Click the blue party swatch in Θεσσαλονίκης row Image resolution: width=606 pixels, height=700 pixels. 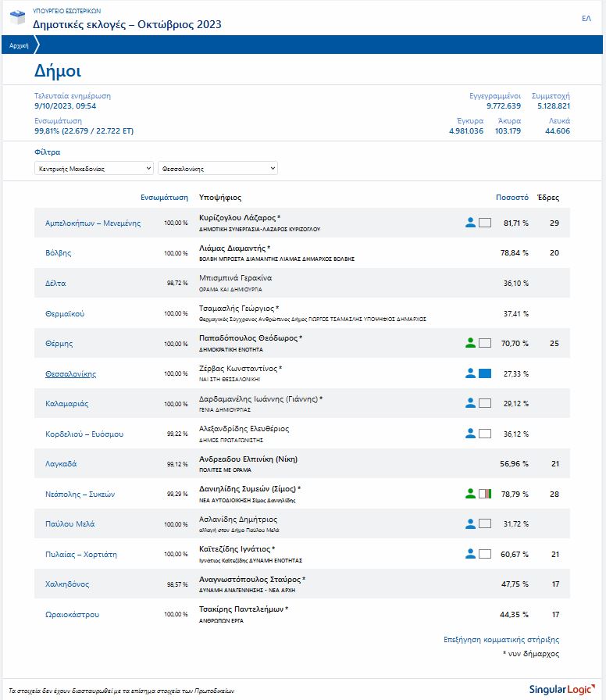[x=485, y=373]
